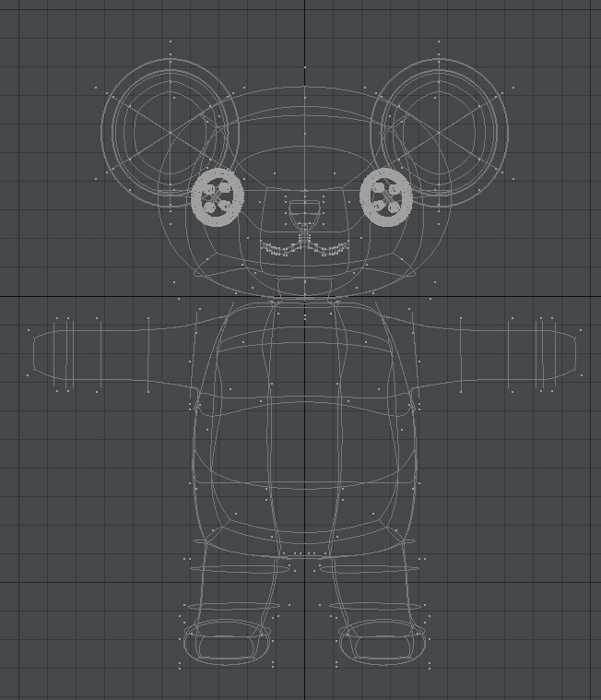The height and width of the screenshot is (700, 601).
Task: Select the hand tip of left arm
Action: click(43, 354)
